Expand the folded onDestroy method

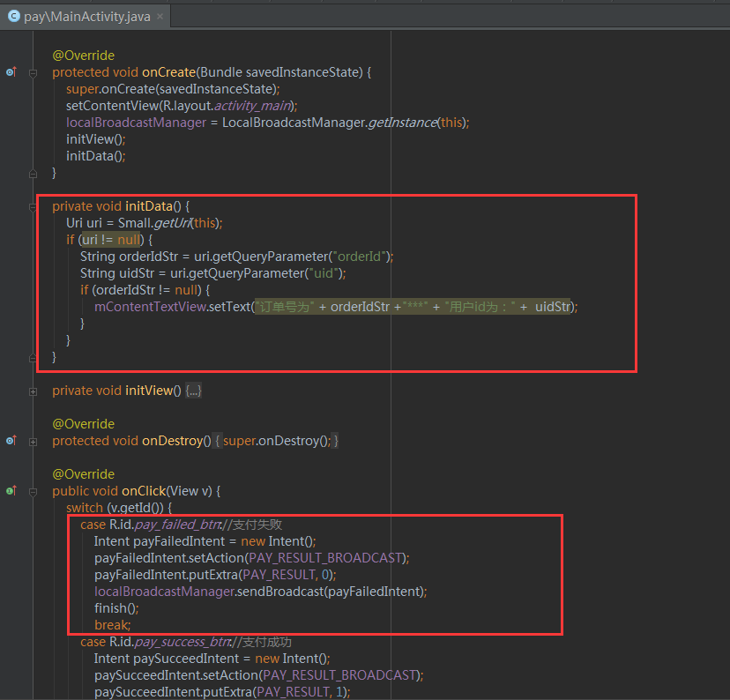[x=33, y=441]
